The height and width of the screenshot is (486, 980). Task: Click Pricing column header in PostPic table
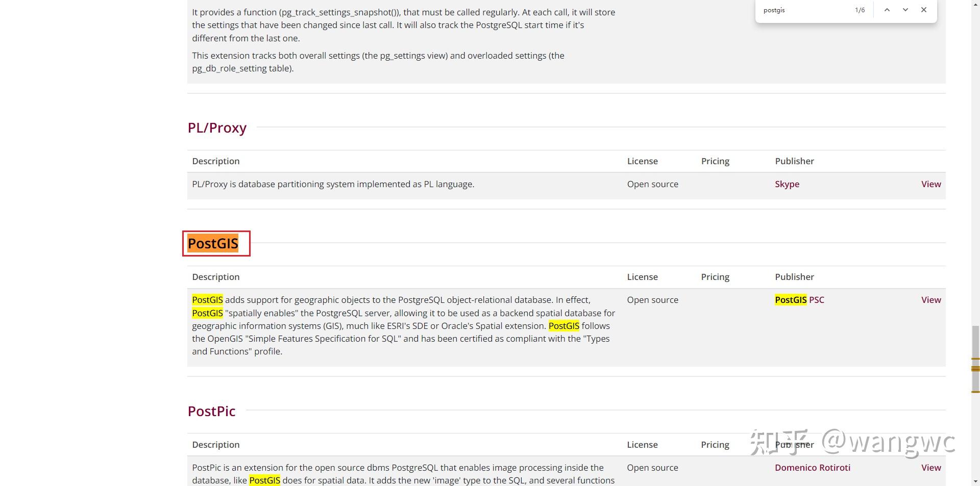[715, 445]
